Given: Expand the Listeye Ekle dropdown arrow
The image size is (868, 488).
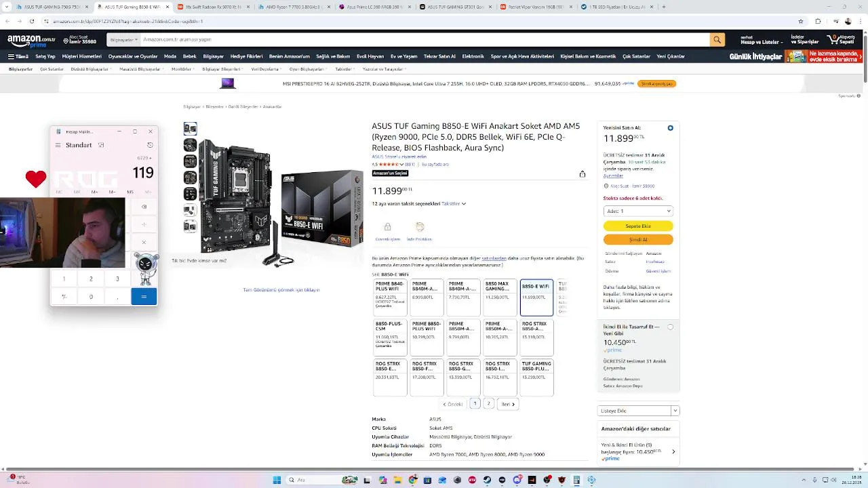Looking at the screenshot, I should coord(675,411).
